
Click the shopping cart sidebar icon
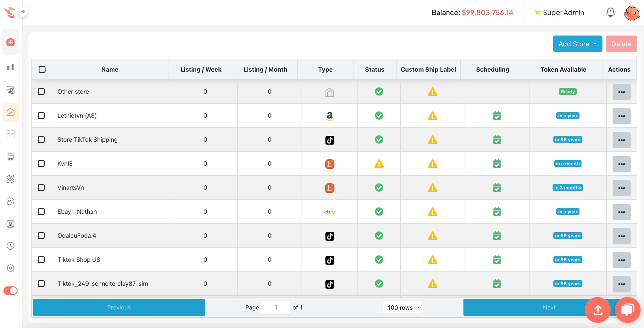pyautogui.click(x=10, y=156)
